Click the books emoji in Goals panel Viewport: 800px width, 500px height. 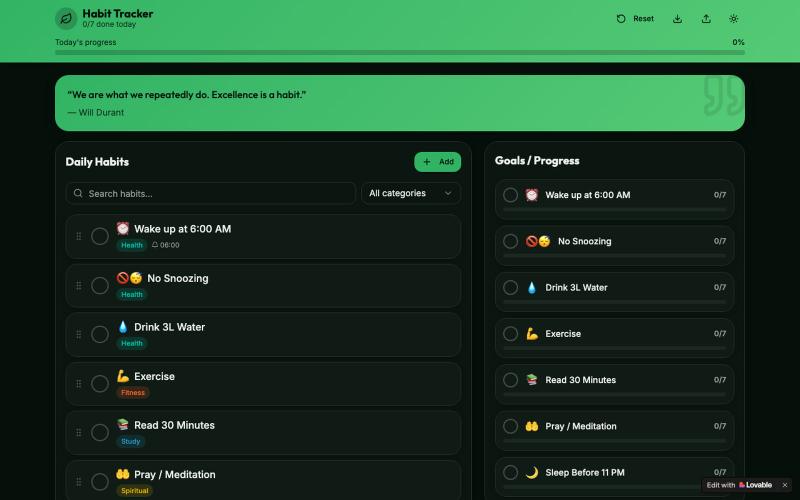(532, 380)
